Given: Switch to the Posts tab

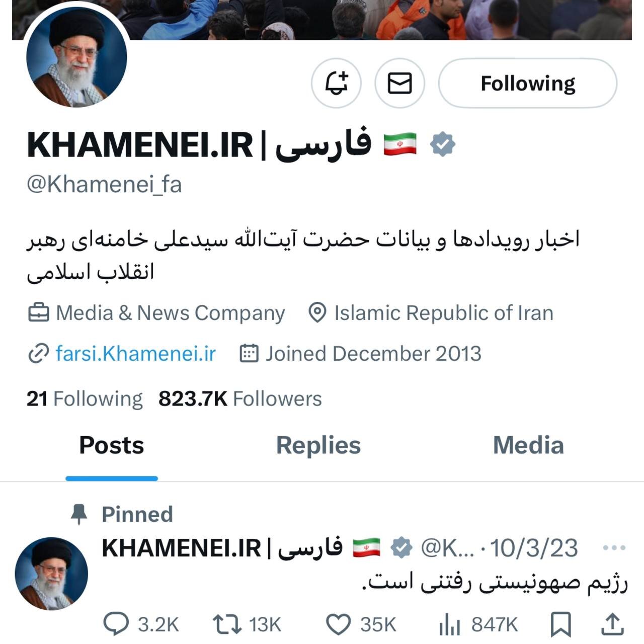Looking at the screenshot, I should click(112, 446).
